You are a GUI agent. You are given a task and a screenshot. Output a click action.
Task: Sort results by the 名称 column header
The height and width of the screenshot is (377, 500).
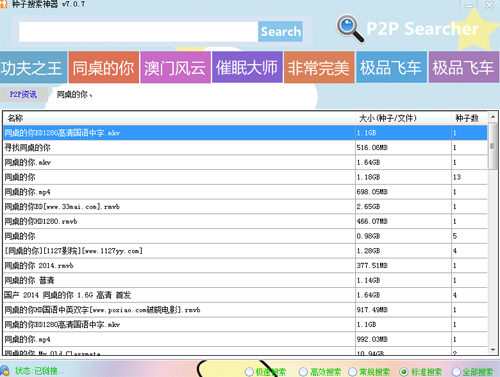(x=179, y=118)
